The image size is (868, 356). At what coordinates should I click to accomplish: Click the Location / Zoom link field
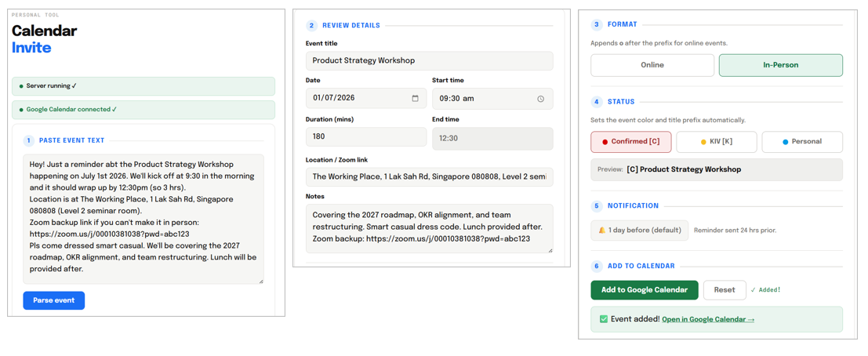click(429, 176)
